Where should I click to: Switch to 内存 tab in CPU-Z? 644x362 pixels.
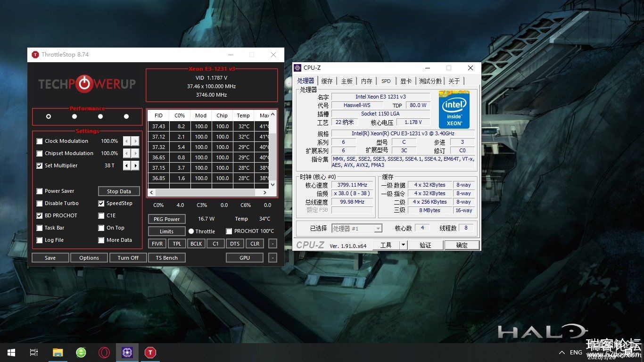(366, 81)
